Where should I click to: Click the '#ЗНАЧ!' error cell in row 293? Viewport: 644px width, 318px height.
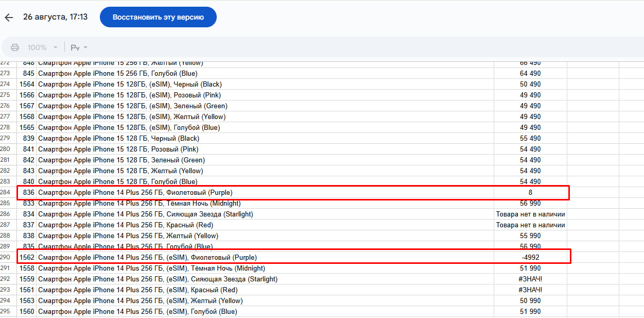530,290
